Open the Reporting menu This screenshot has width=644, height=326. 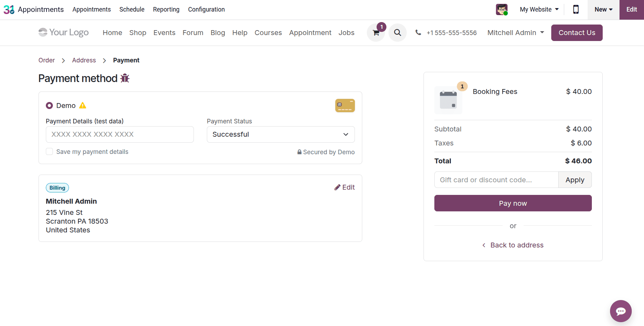coord(166,9)
